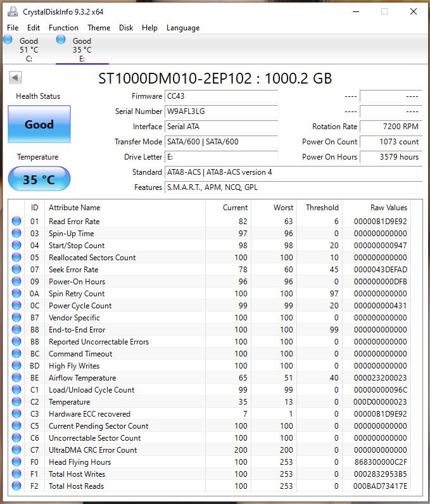Click the Serial Number field
The width and height of the screenshot is (430, 504).
220,111
